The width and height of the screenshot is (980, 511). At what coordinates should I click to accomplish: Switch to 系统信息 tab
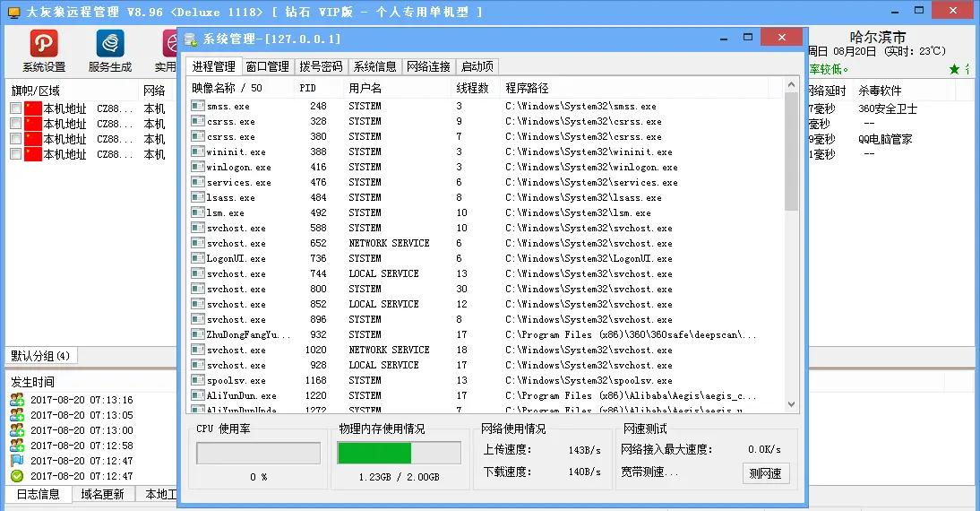[x=375, y=66]
